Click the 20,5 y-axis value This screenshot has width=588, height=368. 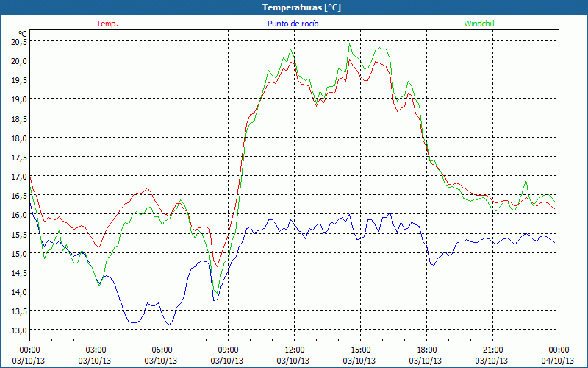[19, 42]
